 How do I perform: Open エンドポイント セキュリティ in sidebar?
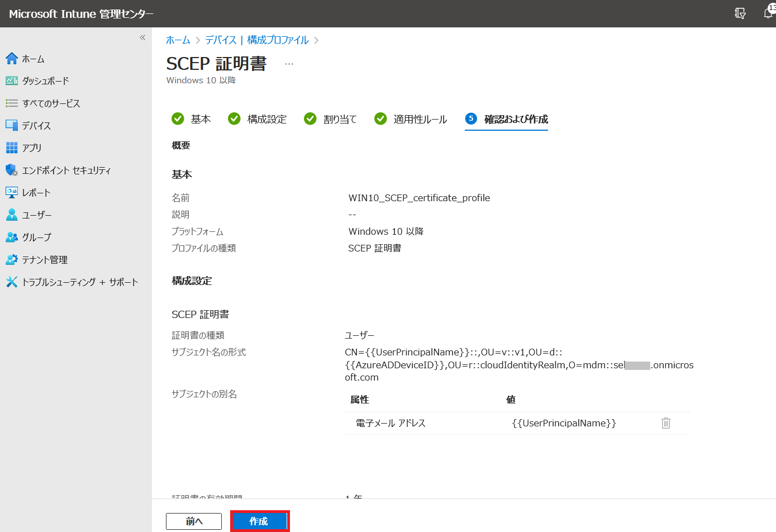tap(66, 170)
